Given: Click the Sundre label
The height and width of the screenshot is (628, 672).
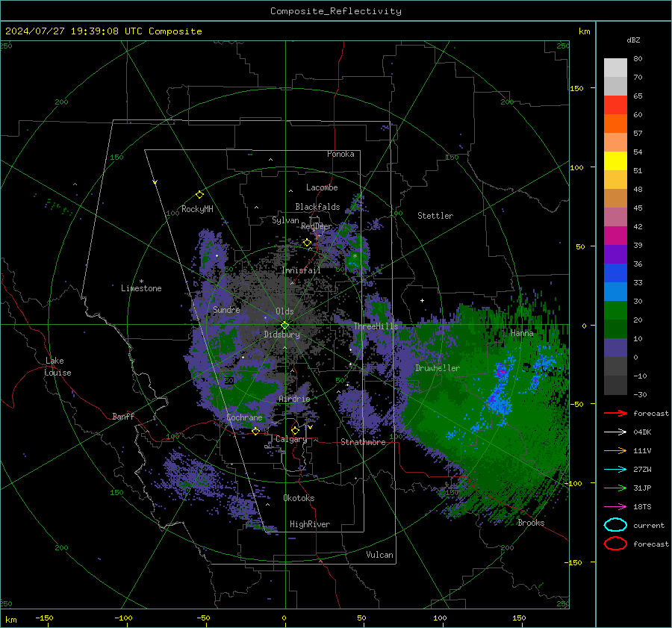Looking at the screenshot, I should (x=226, y=309).
